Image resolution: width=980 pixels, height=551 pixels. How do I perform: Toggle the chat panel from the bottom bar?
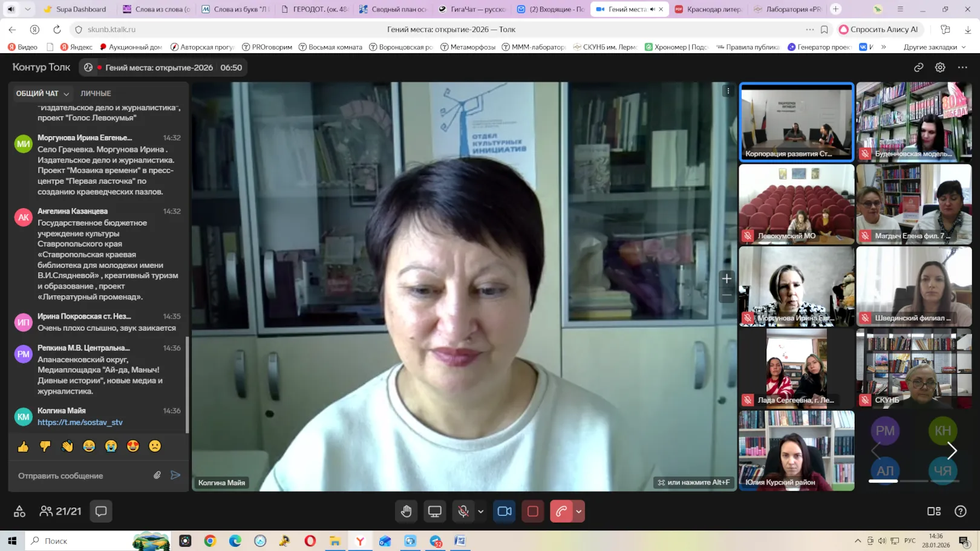[x=101, y=512]
